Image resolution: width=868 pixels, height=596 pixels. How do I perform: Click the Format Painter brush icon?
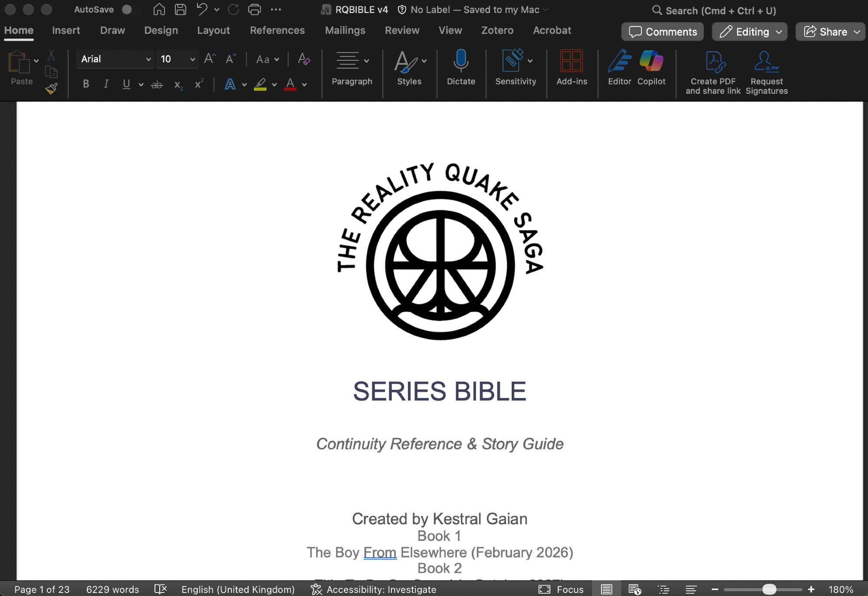[51, 89]
